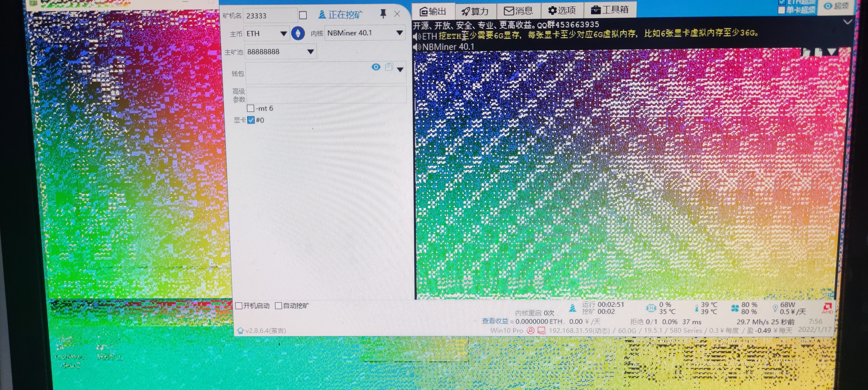Image resolution: width=868 pixels, height=390 pixels.
Task: Click the QQ群453663935 announcement line
Action: (506, 25)
